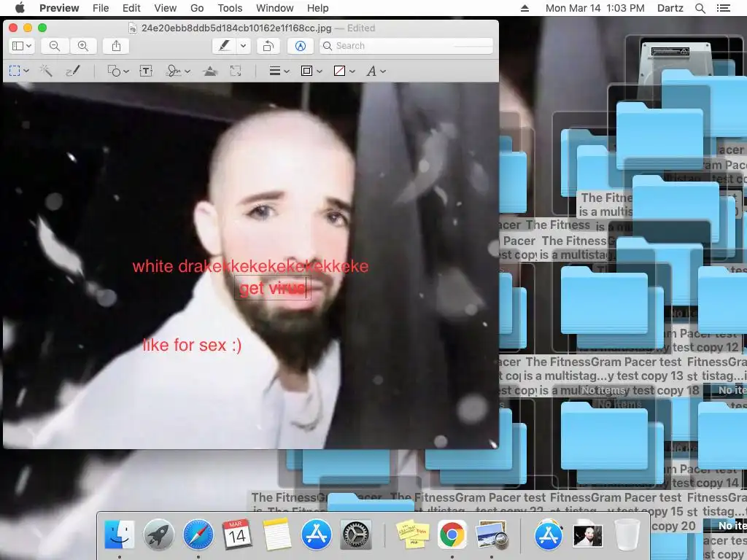Open System Preferences from the Dock
The height and width of the screenshot is (560, 747).
(356, 534)
